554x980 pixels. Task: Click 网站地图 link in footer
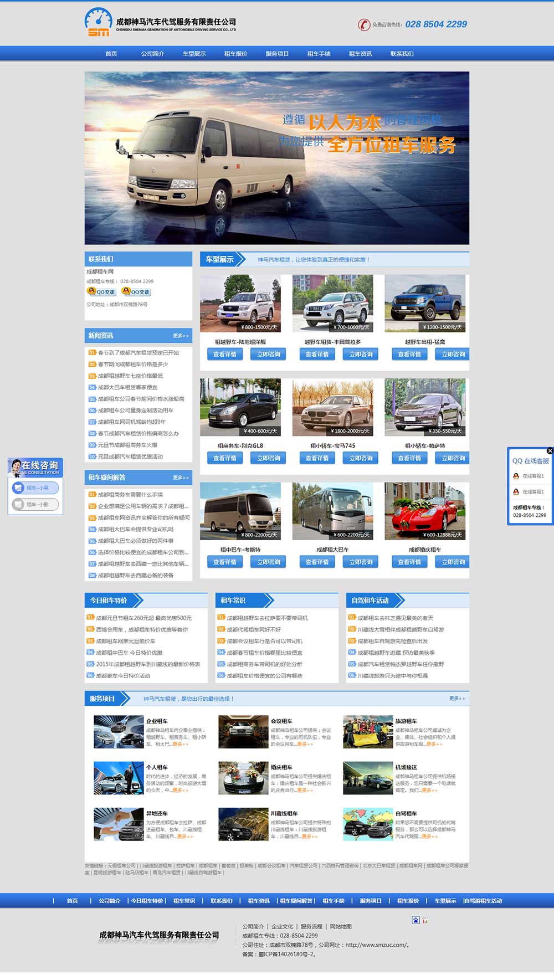click(x=341, y=926)
